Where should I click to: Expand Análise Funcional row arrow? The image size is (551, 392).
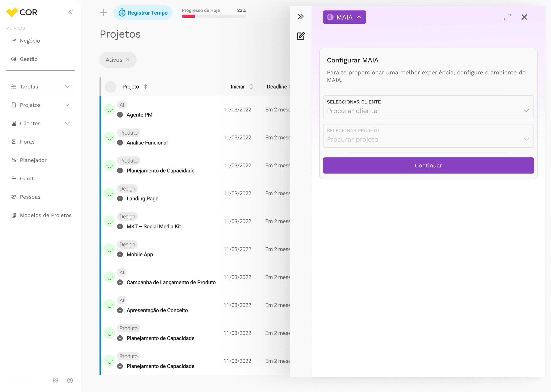(120, 143)
